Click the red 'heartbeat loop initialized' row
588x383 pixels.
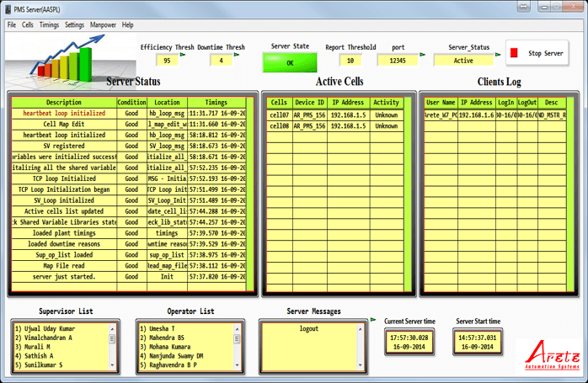click(x=129, y=113)
